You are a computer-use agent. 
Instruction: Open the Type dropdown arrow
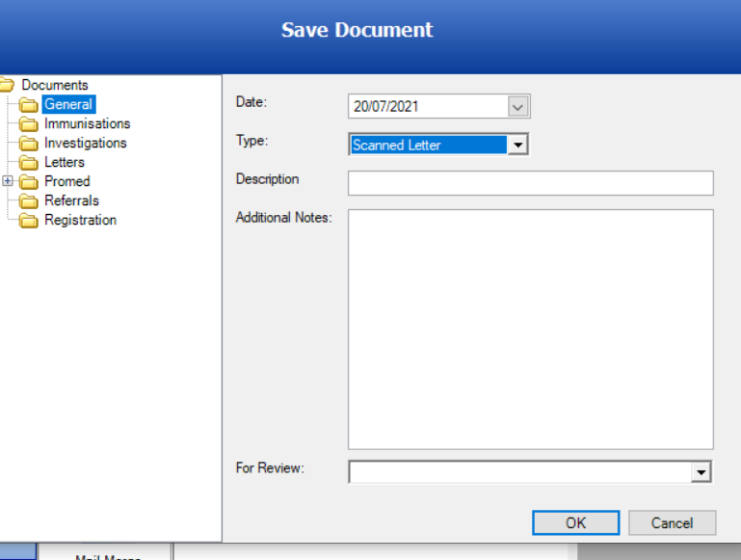click(x=517, y=145)
